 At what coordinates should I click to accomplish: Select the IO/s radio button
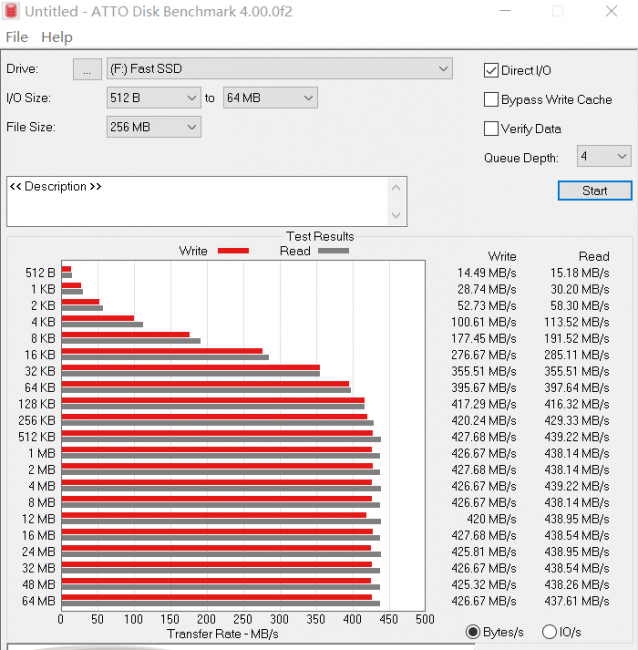[x=549, y=632]
